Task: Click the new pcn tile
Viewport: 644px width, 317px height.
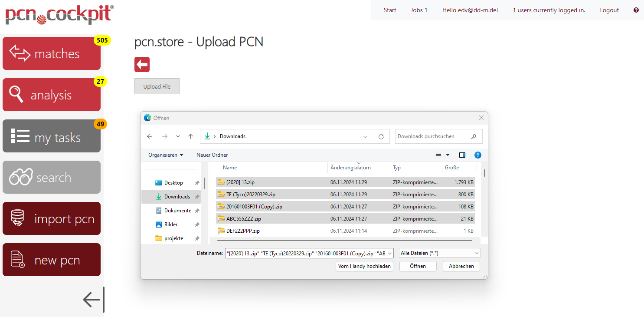Action: pyautogui.click(x=52, y=260)
